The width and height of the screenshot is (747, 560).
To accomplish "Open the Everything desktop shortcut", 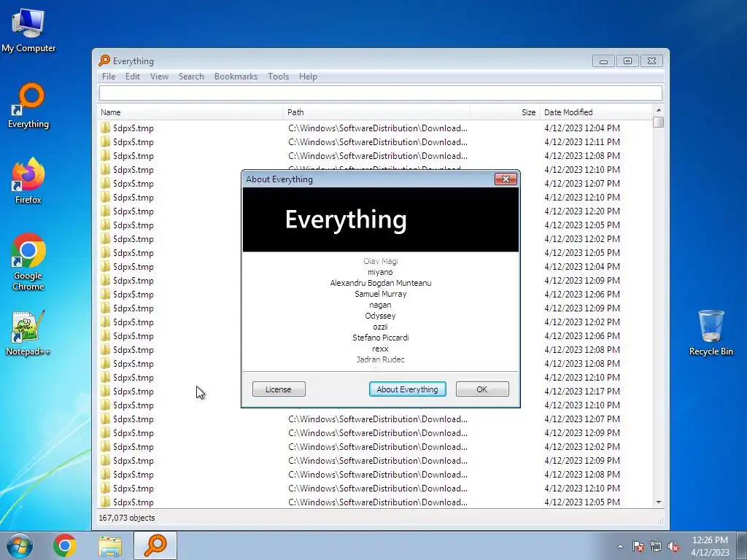I will [28, 106].
